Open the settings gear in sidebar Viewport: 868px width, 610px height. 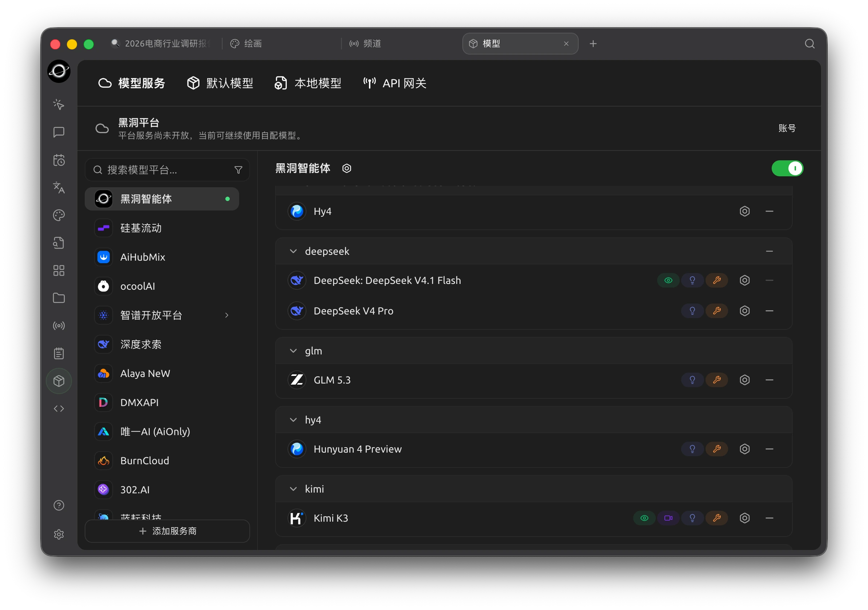(x=59, y=534)
